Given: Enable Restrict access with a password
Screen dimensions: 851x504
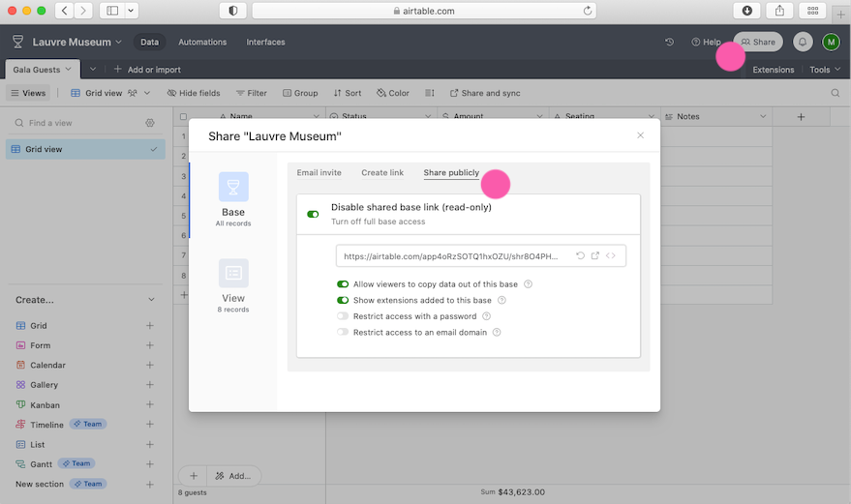Looking at the screenshot, I should pyautogui.click(x=343, y=316).
